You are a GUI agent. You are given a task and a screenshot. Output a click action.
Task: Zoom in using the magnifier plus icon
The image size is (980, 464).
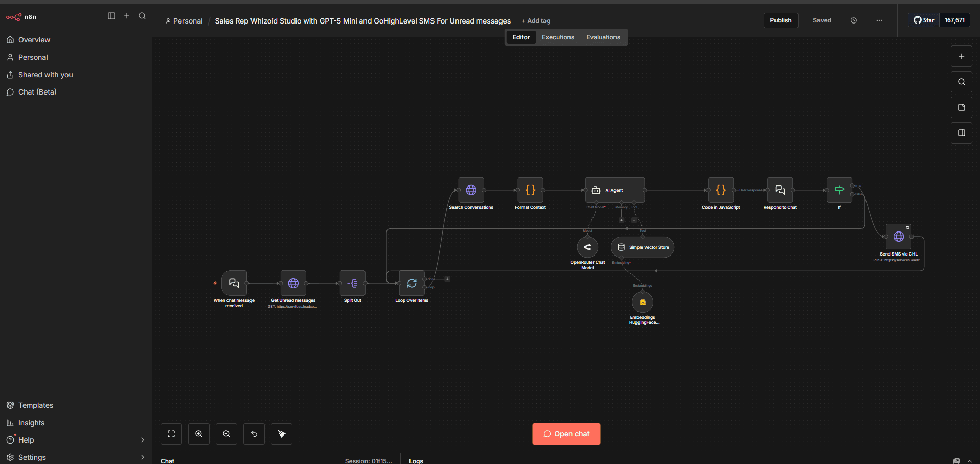198,433
